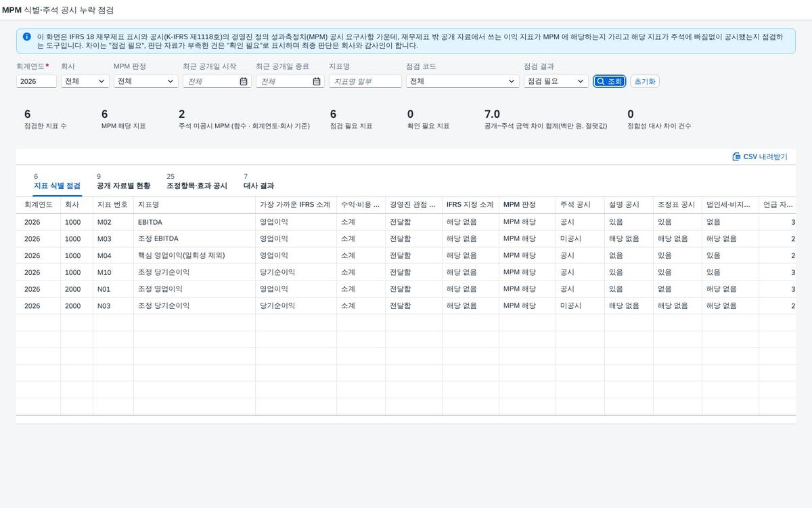Click the 조정표 공시 column header
The height and width of the screenshot is (508, 812).
coord(677,205)
